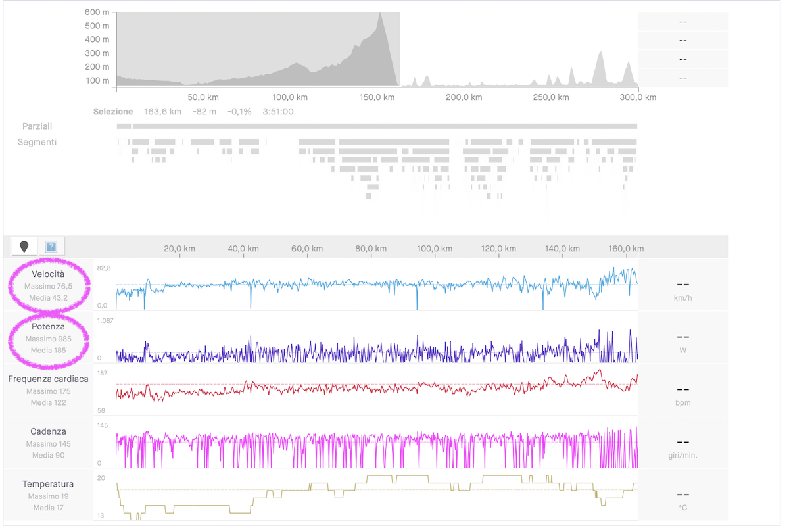Click the Massimo 145 cadence value
Image resolution: width=789 pixels, height=532 pixels.
pos(49,444)
